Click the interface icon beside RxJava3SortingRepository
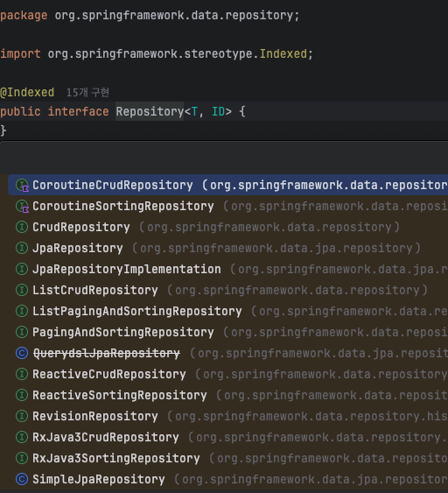Screen dimensions: 448x493 click(22, 458)
